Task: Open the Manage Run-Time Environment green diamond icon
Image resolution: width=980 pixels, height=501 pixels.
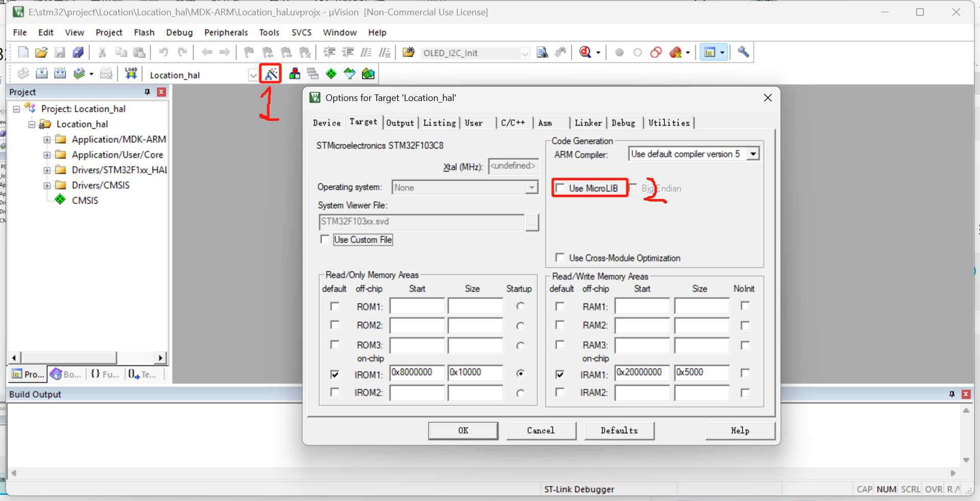Action: 331,74
